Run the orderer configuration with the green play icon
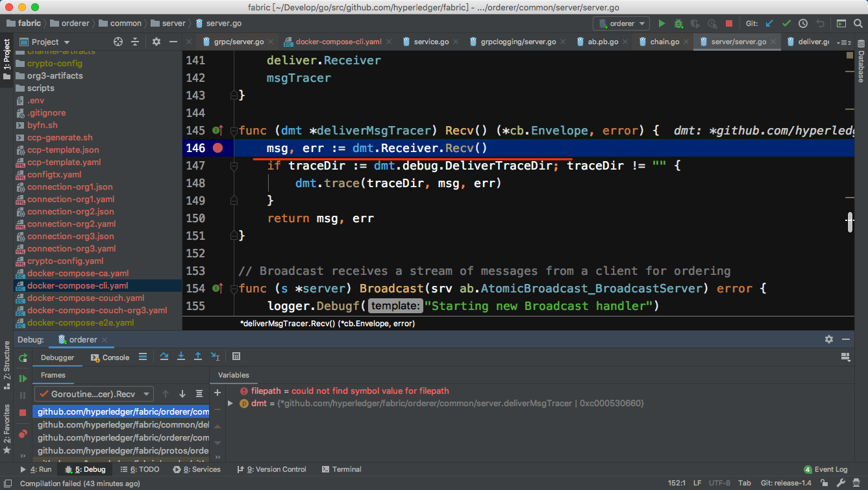 tap(662, 23)
